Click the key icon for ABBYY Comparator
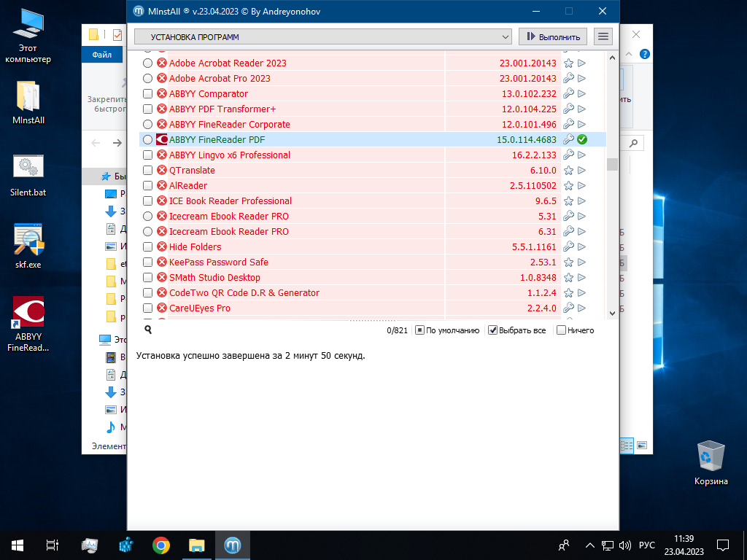This screenshot has width=747, height=560. tap(568, 93)
